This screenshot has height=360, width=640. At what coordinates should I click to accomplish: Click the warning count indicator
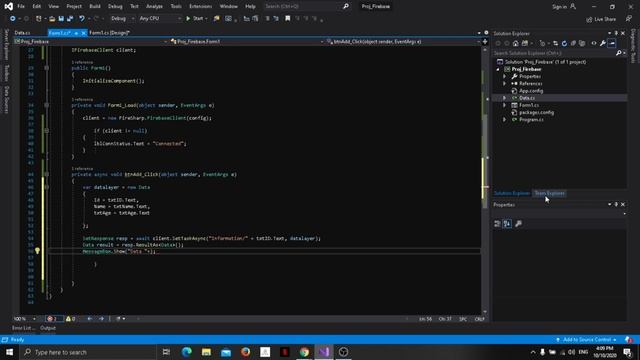click(70, 319)
